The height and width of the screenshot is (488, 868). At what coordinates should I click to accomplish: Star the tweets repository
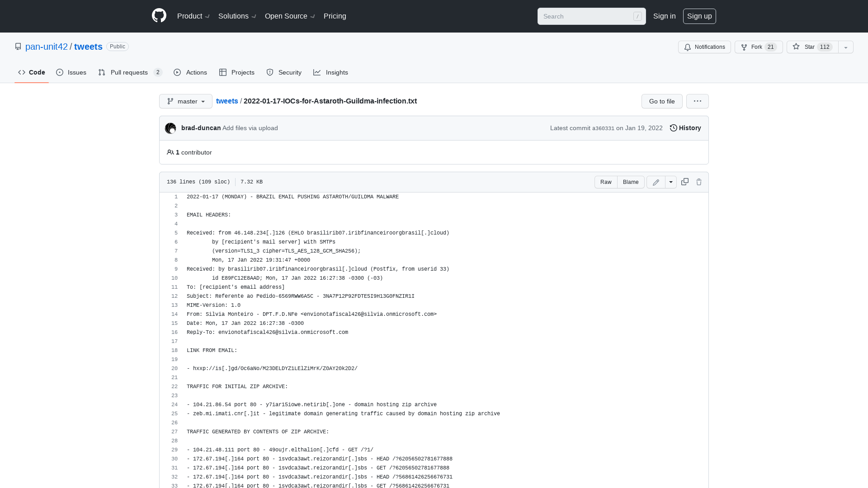click(x=812, y=47)
